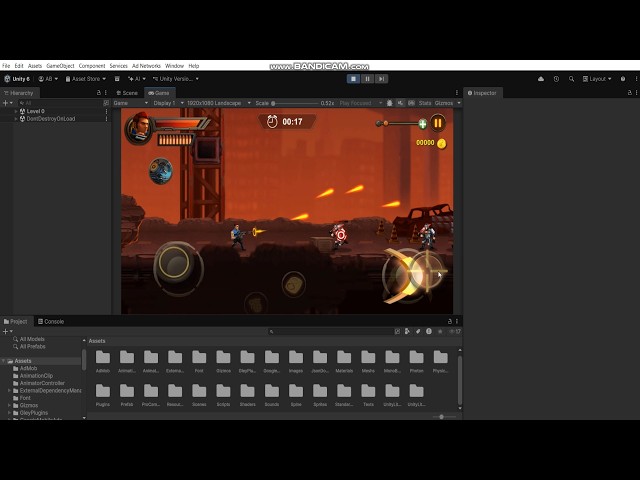Open the GameObject menu

click(x=60, y=66)
